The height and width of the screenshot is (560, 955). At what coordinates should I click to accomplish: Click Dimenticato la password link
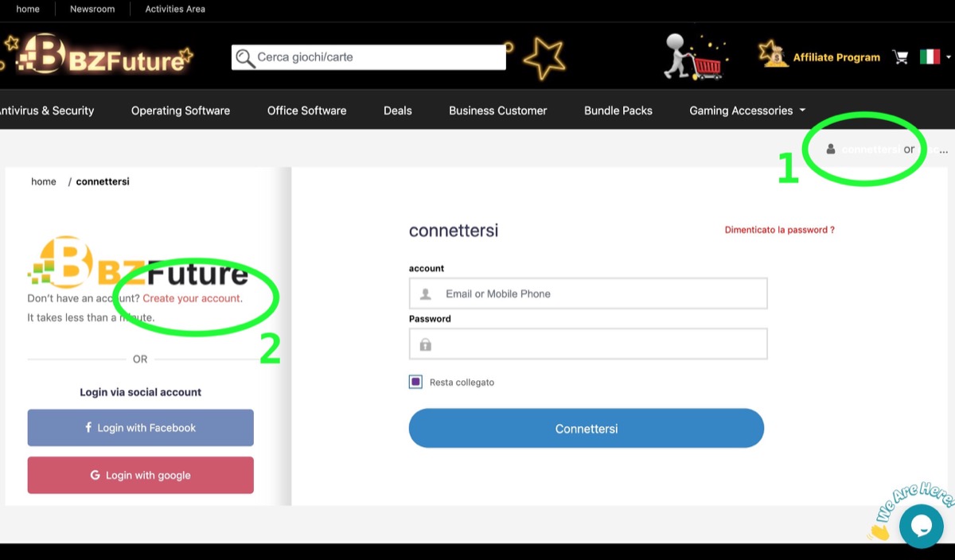coord(780,230)
